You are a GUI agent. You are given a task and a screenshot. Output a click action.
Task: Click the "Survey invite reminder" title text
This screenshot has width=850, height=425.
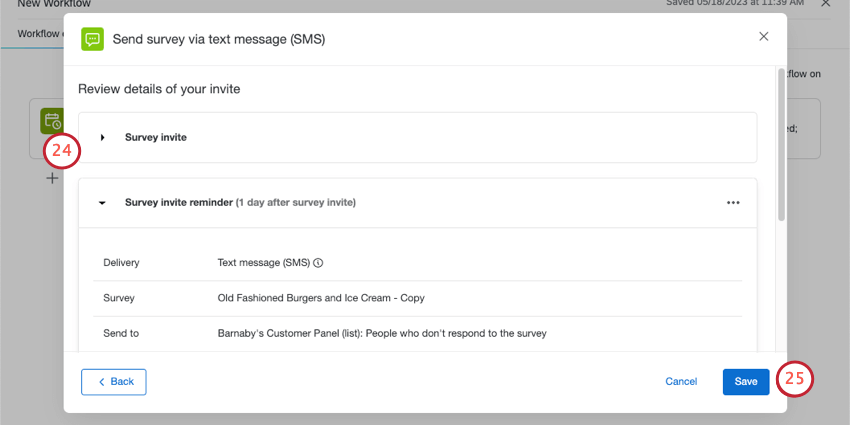click(x=178, y=202)
